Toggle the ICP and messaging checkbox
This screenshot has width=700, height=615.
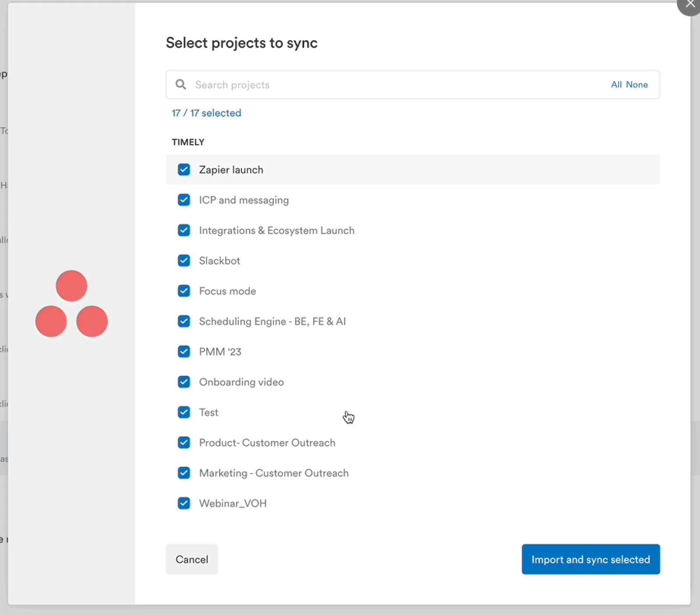(x=184, y=200)
